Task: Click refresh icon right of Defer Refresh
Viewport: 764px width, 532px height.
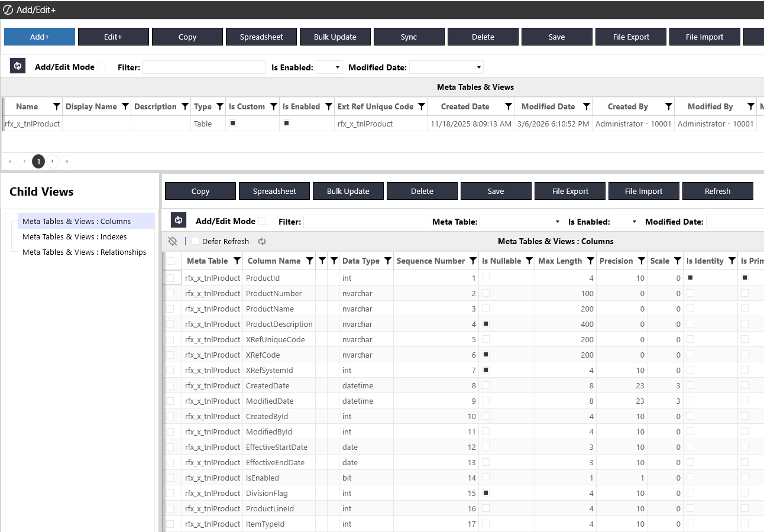Action: [262, 241]
